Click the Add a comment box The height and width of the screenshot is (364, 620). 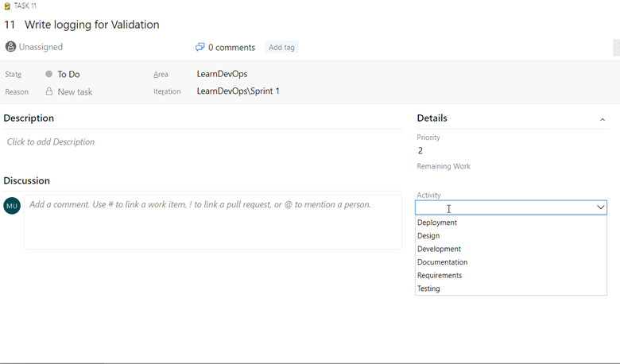point(213,222)
